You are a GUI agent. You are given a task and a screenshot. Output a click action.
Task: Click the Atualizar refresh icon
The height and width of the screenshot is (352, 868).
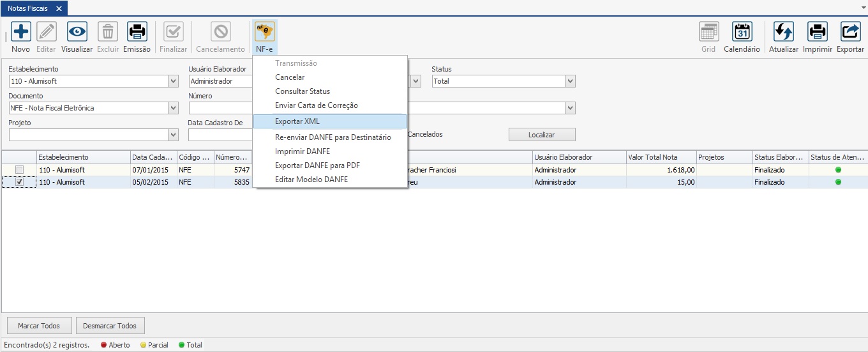(x=783, y=31)
